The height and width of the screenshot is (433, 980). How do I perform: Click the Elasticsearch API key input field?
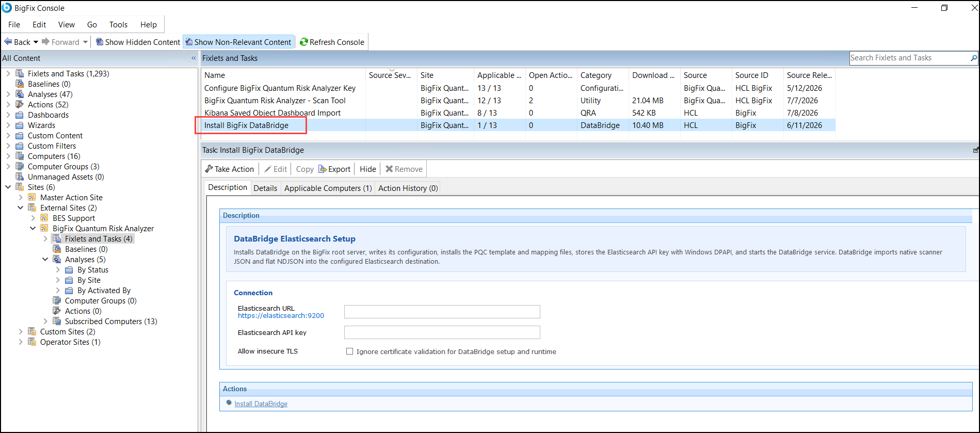tap(442, 332)
